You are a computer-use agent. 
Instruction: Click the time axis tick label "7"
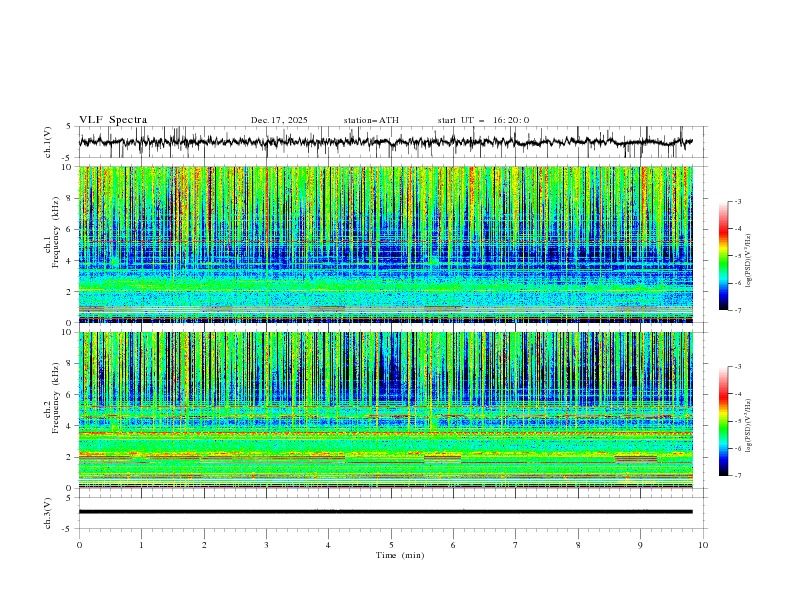pyautogui.click(x=516, y=545)
